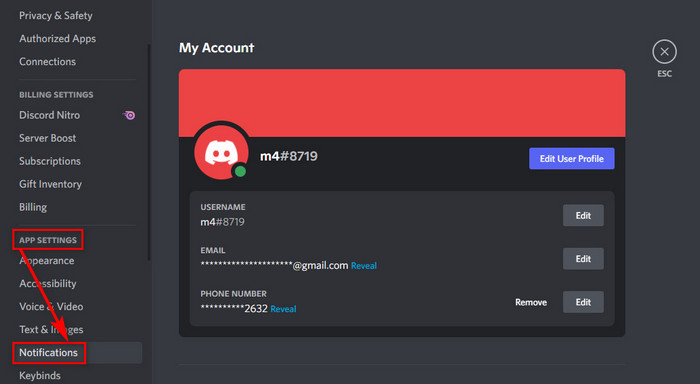Remove the phone number
The height and width of the screenshot is (384, 700).
click(531, 302)
